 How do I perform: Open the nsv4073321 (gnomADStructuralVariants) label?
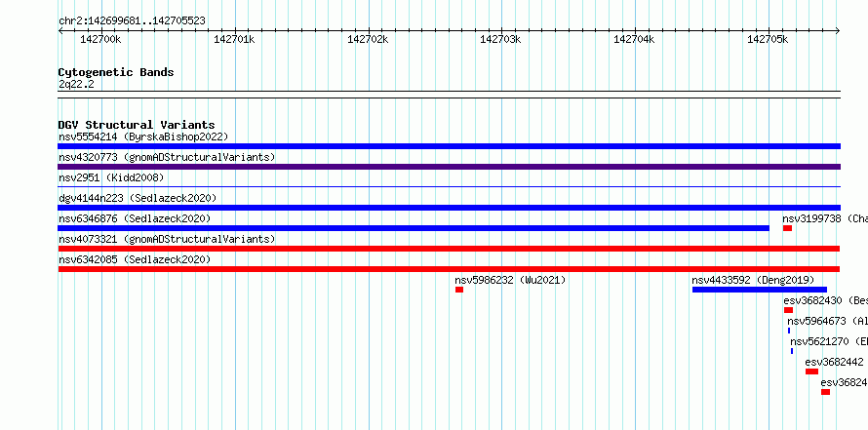tap(167, 239)
